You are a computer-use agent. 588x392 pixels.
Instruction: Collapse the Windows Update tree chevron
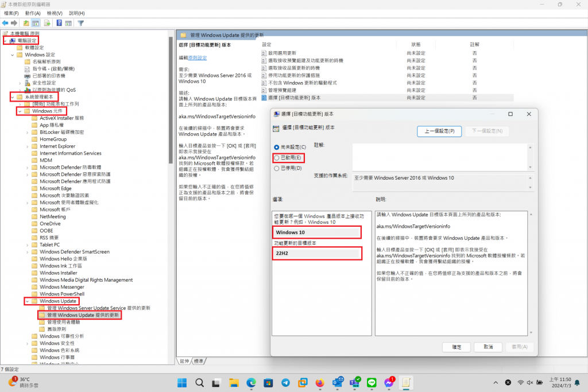pyautogui.click(x=28, y=301)
